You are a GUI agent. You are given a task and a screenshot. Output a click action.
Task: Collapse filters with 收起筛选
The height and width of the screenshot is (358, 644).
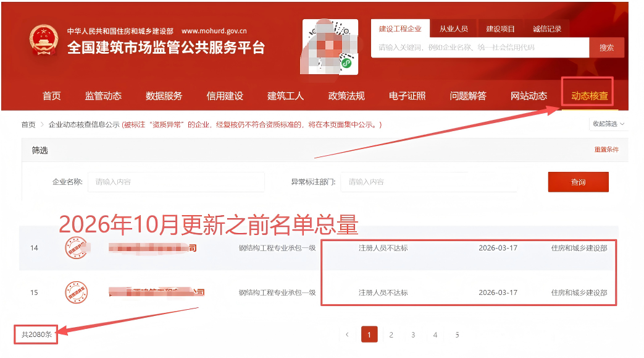click(x=608, y=124)
